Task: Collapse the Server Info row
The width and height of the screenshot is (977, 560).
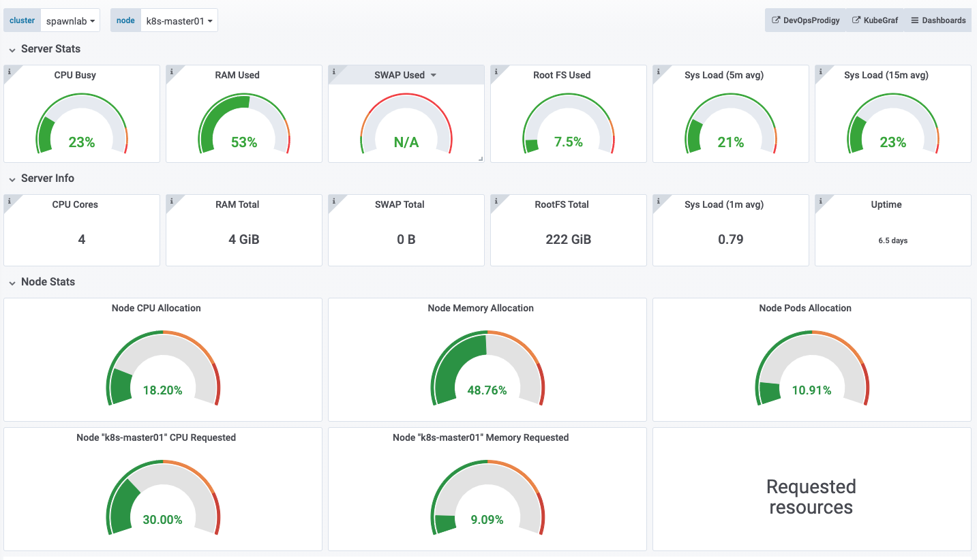Action: point(12,178)
